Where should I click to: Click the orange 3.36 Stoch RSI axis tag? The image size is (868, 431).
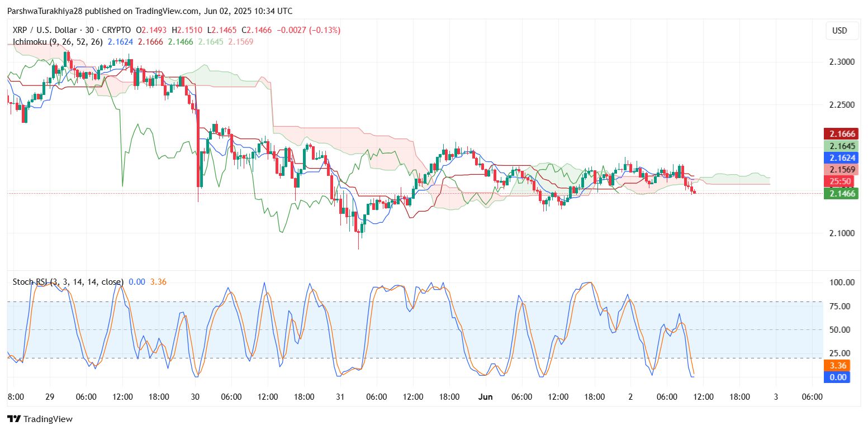[x=837, y=366]
